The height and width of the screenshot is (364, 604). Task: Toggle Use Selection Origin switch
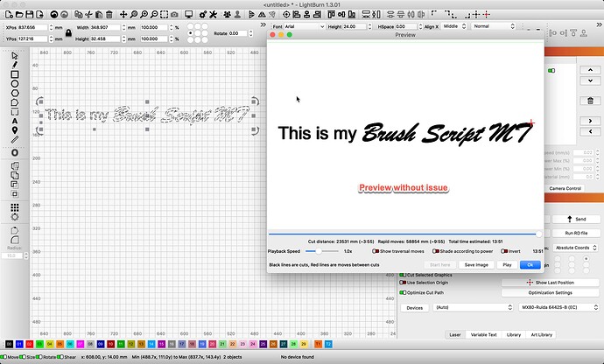click(x=403, y=283)
